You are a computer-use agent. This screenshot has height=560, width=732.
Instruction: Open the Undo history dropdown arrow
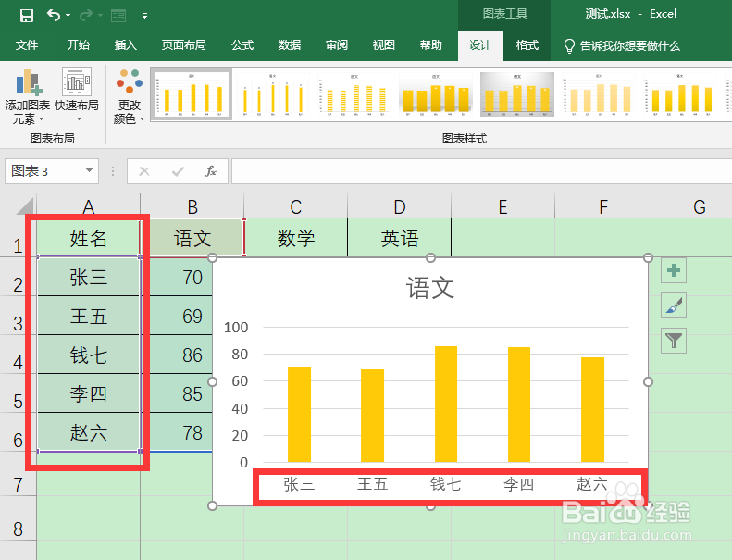point(68,16)
